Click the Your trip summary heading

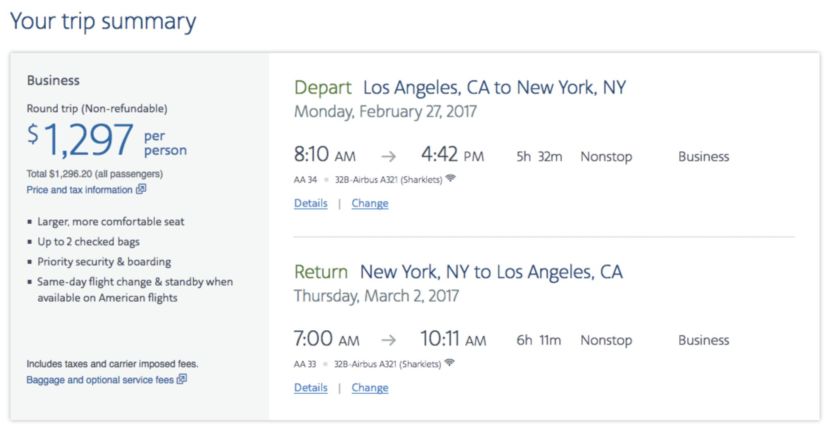pyautogui.click(x=103, y=22)
